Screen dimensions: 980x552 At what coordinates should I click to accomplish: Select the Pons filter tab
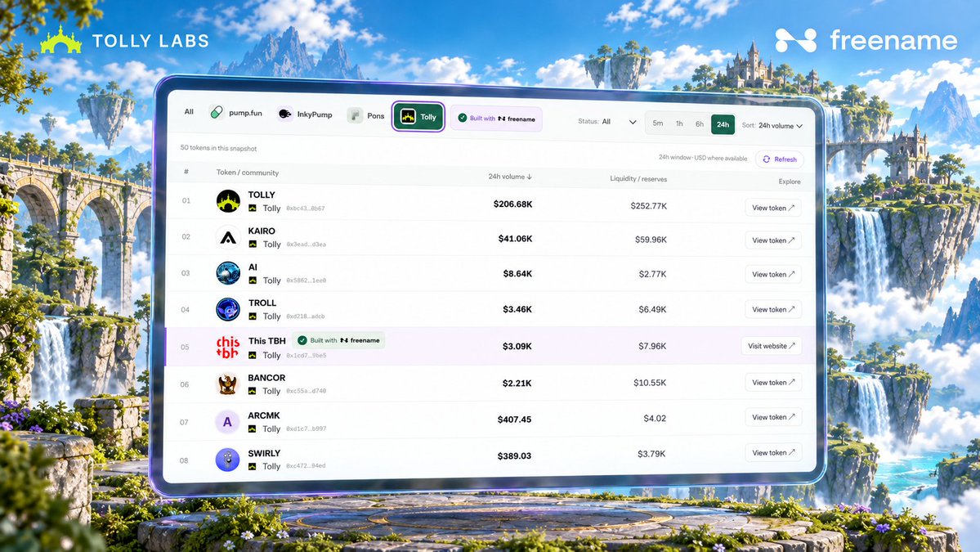365,115
